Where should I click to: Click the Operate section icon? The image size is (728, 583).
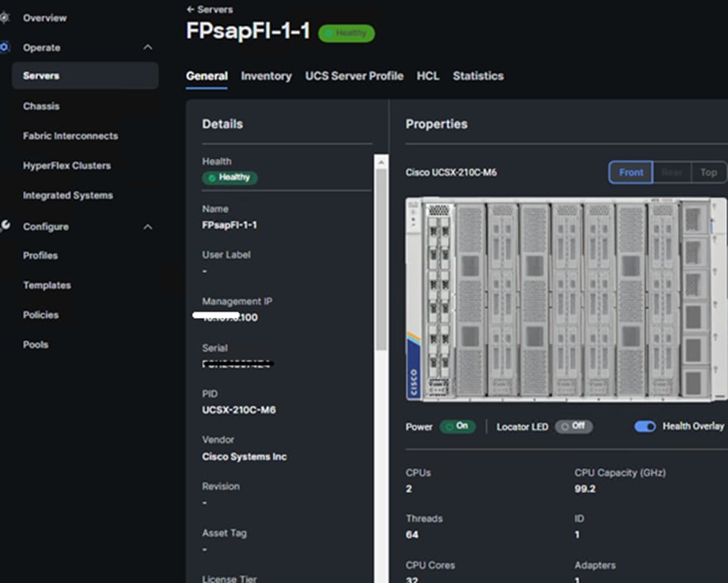[4, 47]
